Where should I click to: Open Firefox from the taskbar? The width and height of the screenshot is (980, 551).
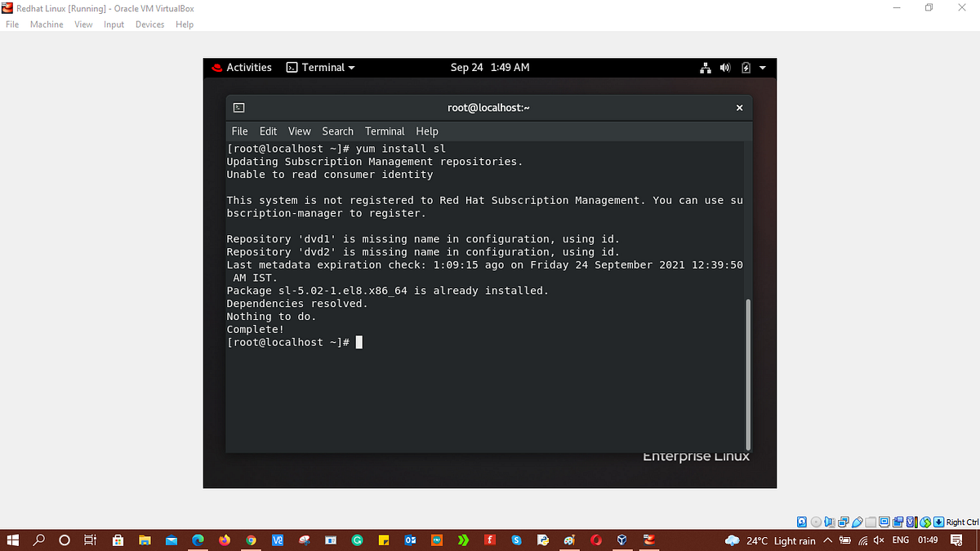tap(224, 540)
